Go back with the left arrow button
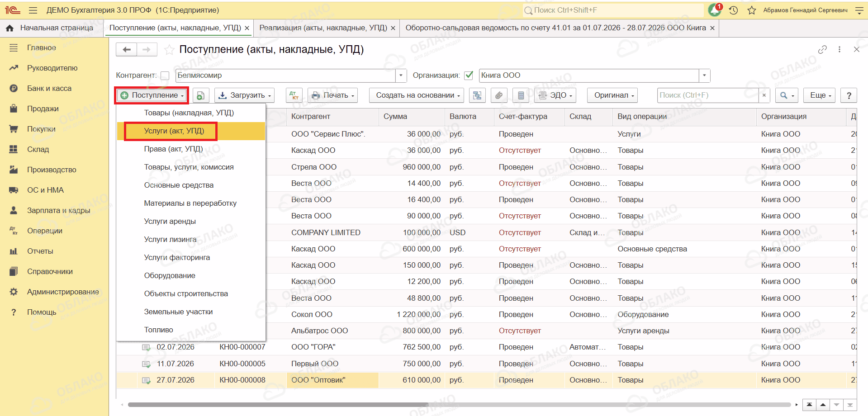 click(127, 49)
